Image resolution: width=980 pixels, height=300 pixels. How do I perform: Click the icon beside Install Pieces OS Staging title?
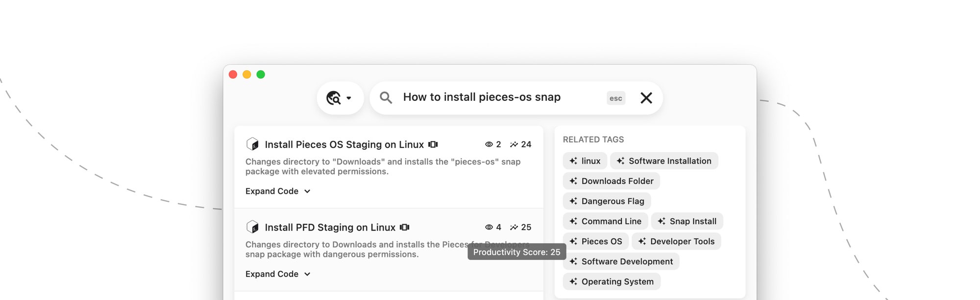(x=433, y=144)
